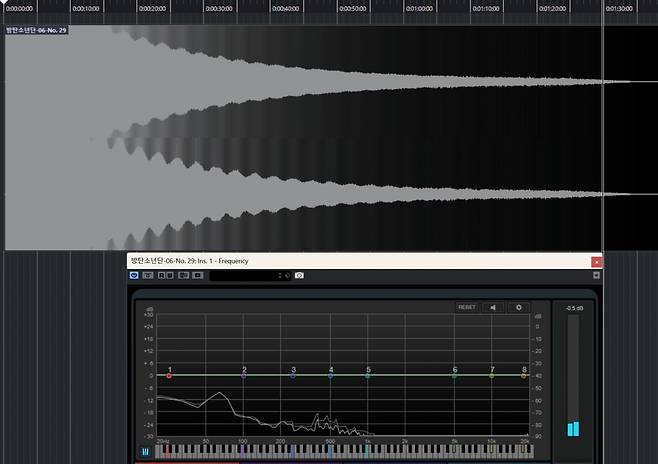The width and height of the screenshot is (658, 464).
Task: Close the Frequency plugin window
Action: 597,261
